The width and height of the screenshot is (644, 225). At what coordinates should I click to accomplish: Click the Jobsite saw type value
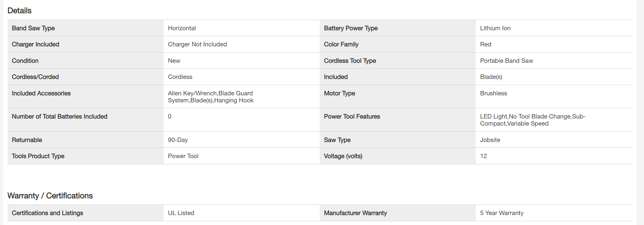pyautogui.click(x=490, y=140)
